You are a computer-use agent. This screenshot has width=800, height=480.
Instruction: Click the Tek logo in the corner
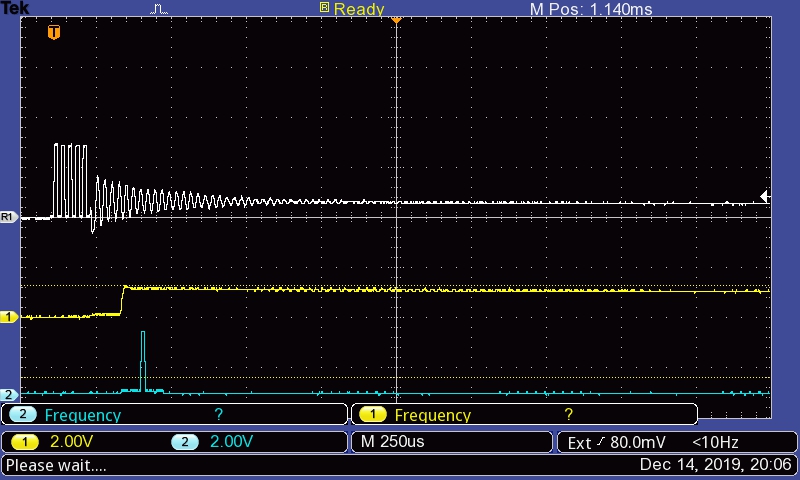15,7
